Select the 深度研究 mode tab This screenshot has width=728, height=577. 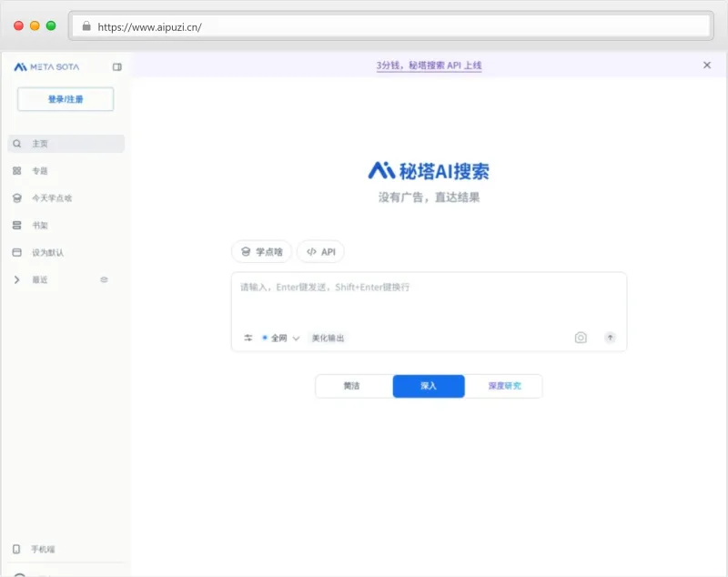coord(504,386)
